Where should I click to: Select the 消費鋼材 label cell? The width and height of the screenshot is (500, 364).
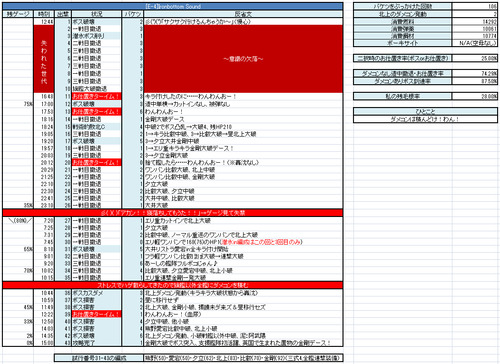[x=403, y=36]
